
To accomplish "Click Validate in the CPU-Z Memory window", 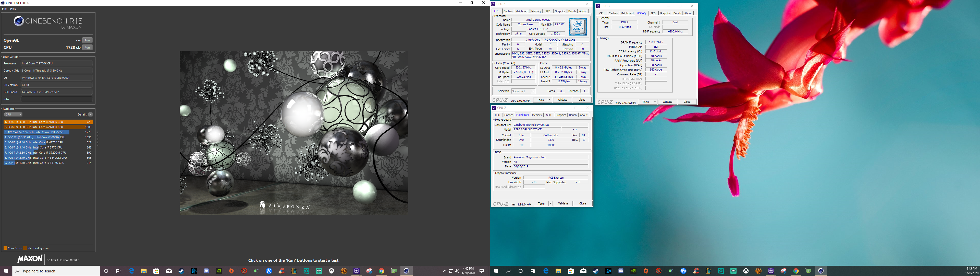I will point(667,102).
